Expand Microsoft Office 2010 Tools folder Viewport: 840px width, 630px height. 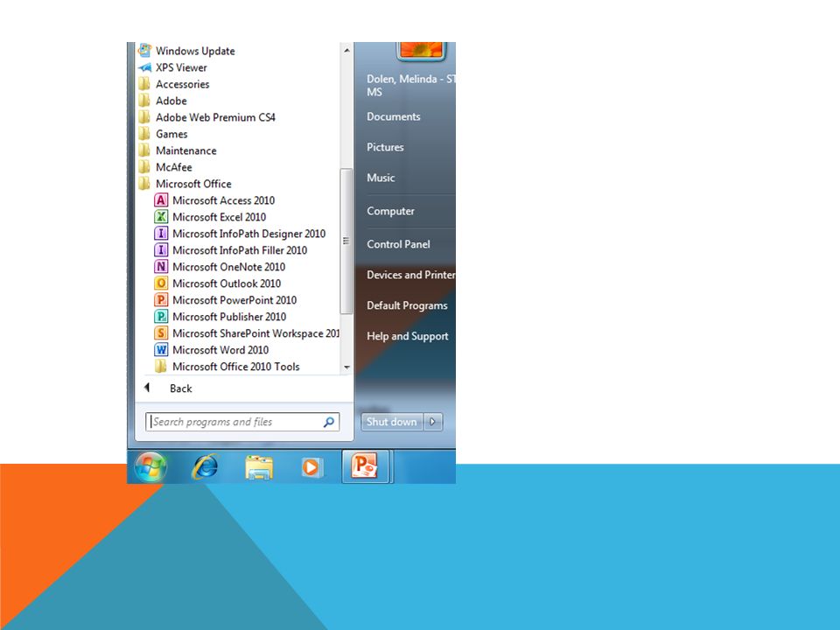pos(227,367)
